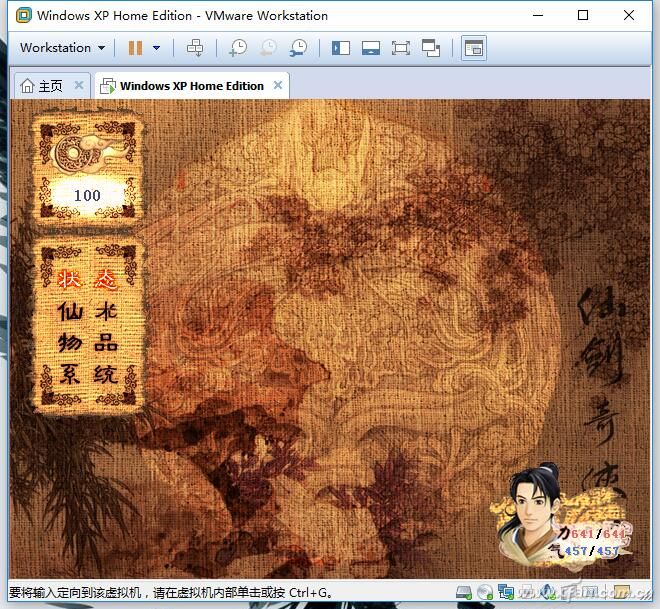This screenshot has width=660, height=609.
Task: Click the network adapter status icon
Action: pos(506,592)
